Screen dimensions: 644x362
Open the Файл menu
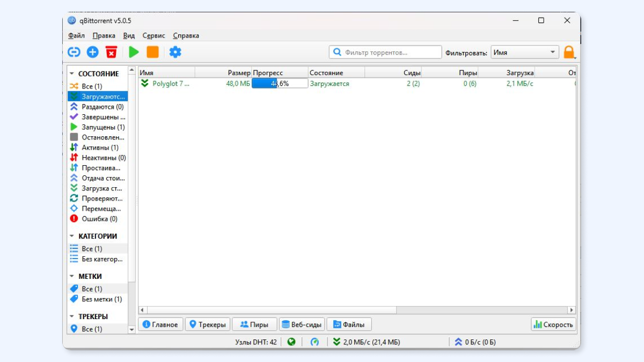pos(77,36)
